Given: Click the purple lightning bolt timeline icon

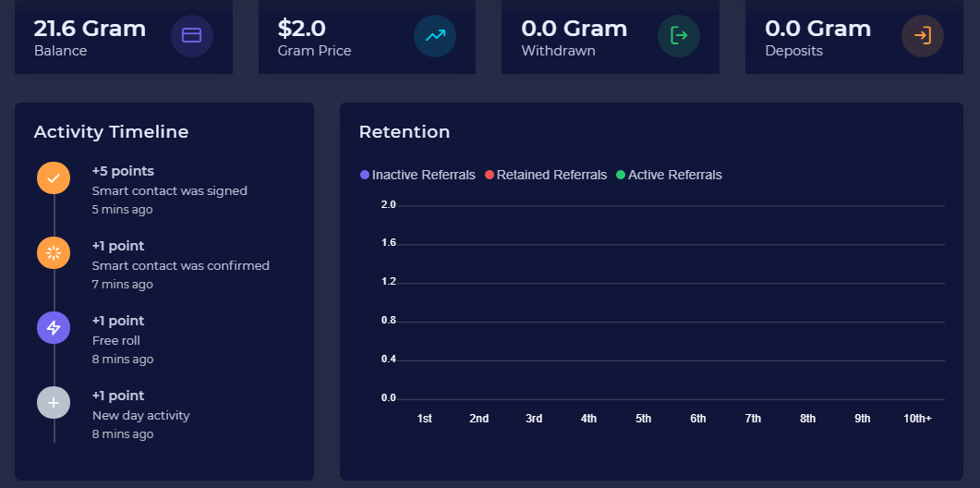Looking at the screenshot, I should tap(54, 327).
